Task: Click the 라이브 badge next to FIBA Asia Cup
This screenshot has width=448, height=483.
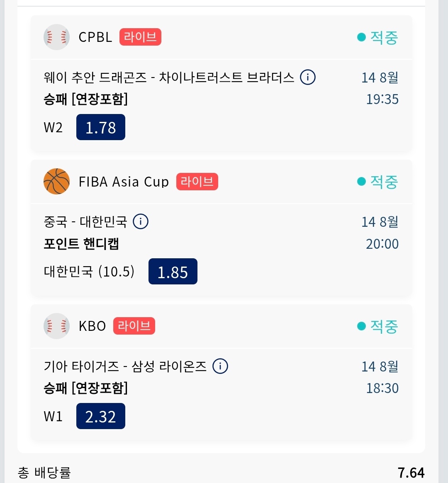Action: [197, 182]
